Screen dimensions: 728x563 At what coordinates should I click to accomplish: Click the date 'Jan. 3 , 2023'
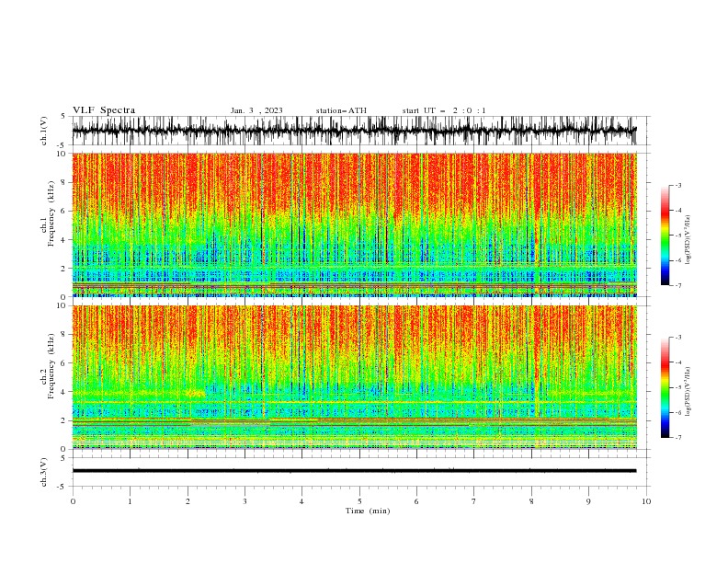click(x=256, y=110)
